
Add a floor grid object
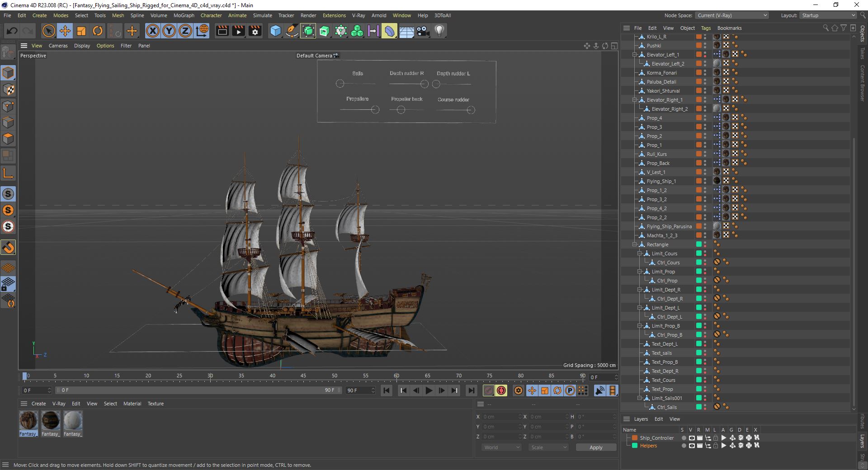coord(406,31)
